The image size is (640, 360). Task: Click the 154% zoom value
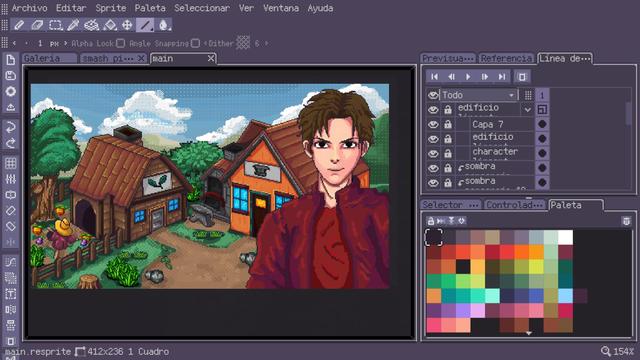[624, 351]
